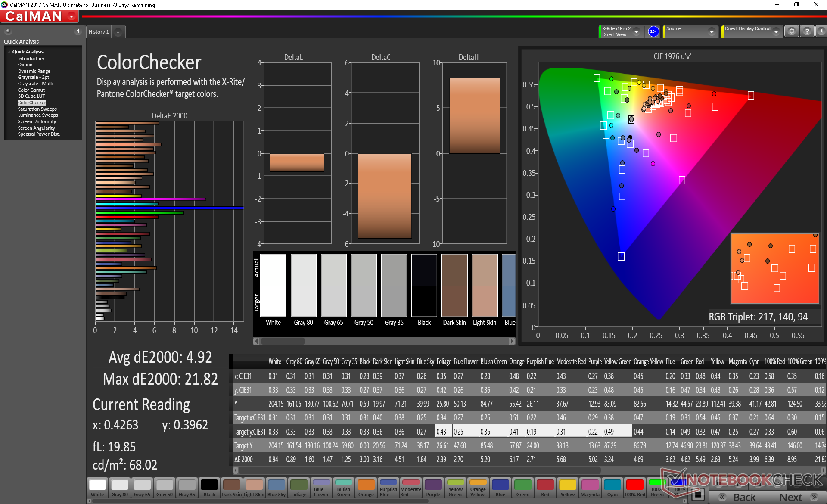The width and height of the screenshot is (827, 504).
Task: Collapse the right panel with the arrow icon
Action: tap(821, 31)
